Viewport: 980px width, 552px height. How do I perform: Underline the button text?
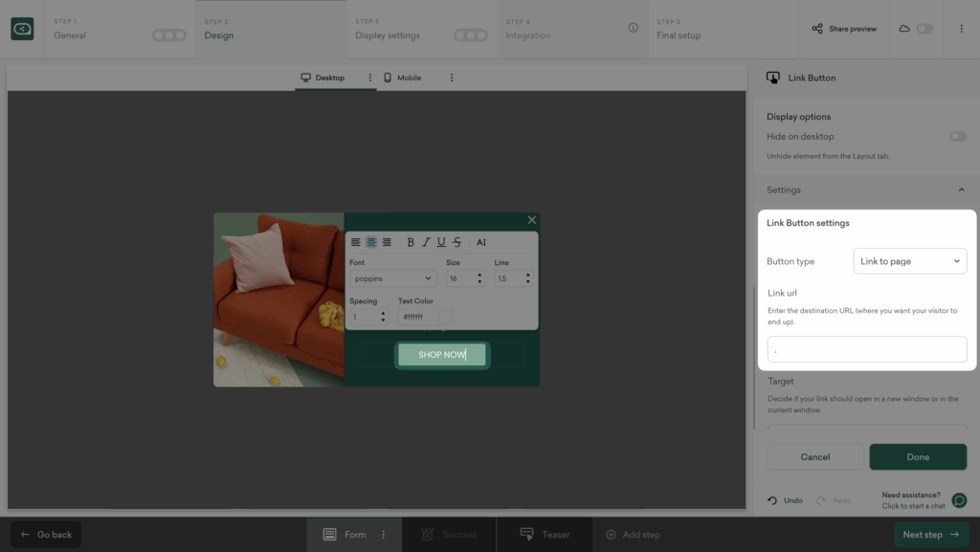[441, 242]
